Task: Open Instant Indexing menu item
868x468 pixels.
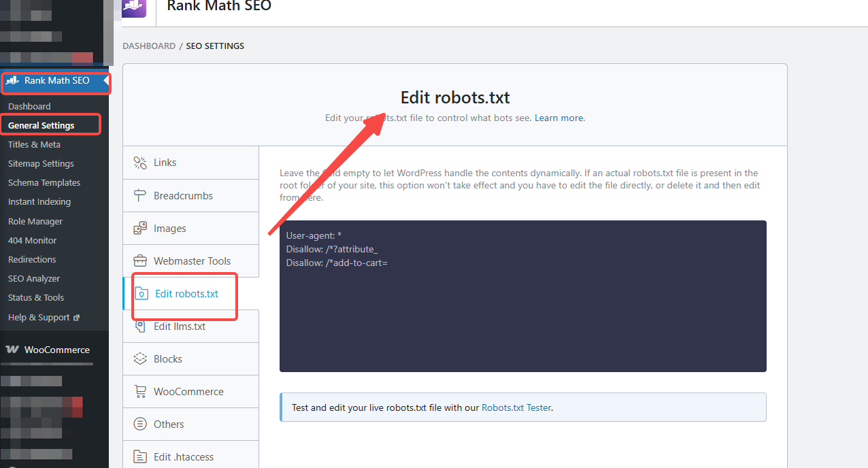Action: [39, 201]
